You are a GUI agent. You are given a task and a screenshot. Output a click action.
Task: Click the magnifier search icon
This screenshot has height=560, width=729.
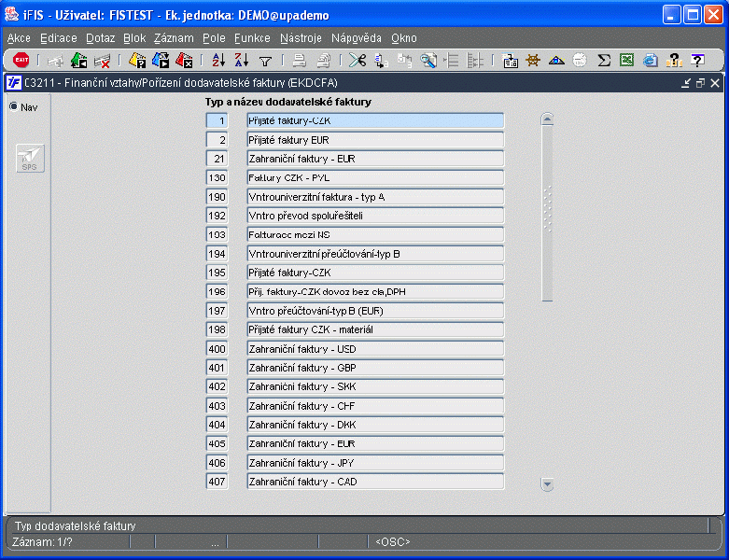(x=428, y=61)
